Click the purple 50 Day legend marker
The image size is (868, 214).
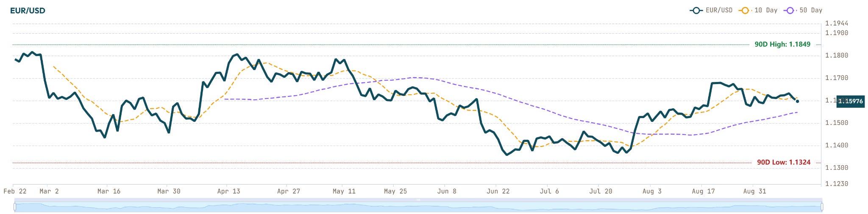[x=790, y=10]
